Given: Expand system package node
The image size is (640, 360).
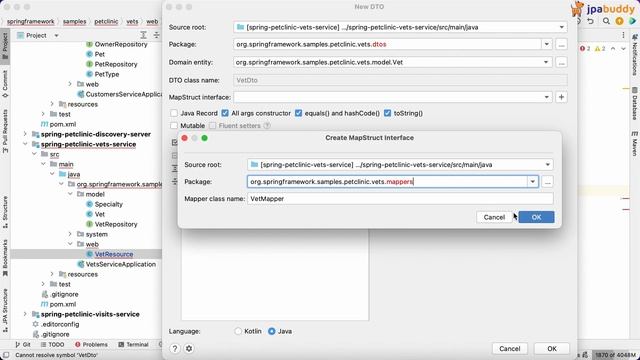Looking at the screenshot, I should click(70, 234).
